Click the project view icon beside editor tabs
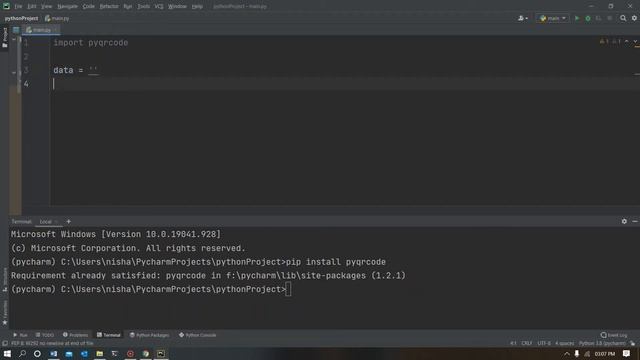640x360 pixels. click(x=16, y=30)
